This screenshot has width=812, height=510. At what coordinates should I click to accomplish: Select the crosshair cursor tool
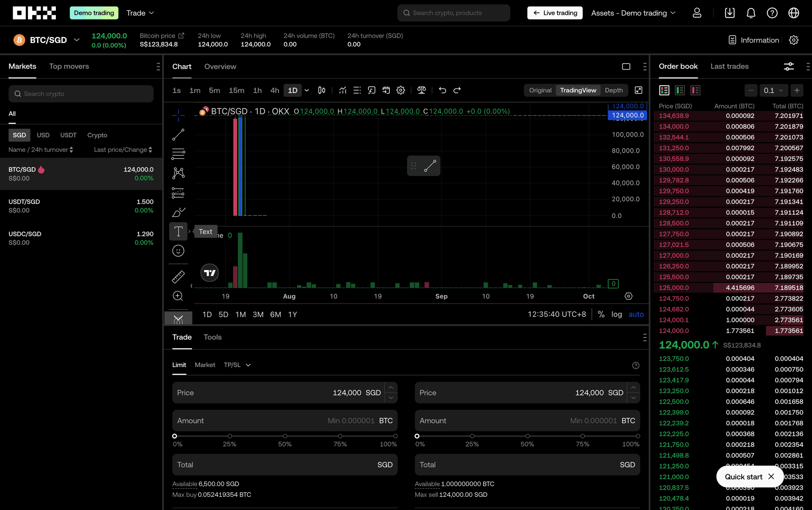[178, 115]
